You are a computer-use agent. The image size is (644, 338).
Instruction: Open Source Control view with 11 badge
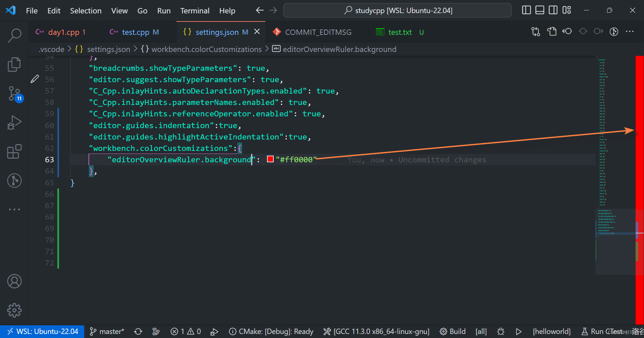[x=15, y=94]
